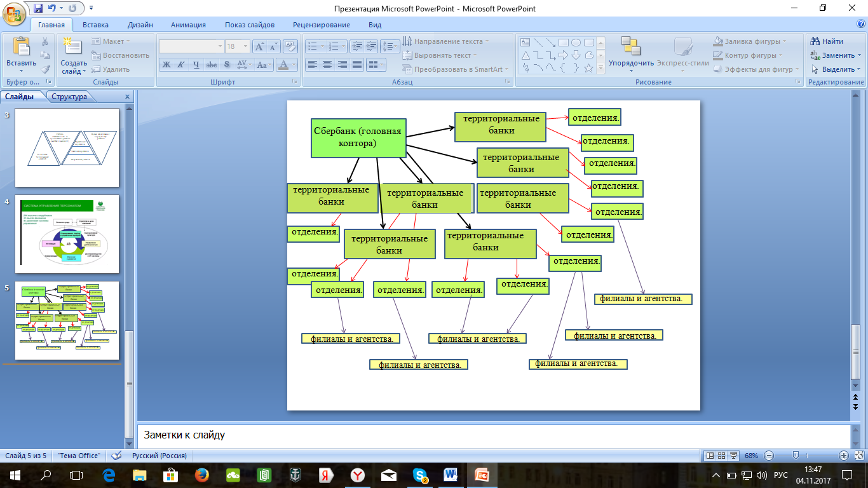This screenshot has width=868, height=488.
Task: Save the presentation from Quick Access toolbar
Action: coord(37,8)
